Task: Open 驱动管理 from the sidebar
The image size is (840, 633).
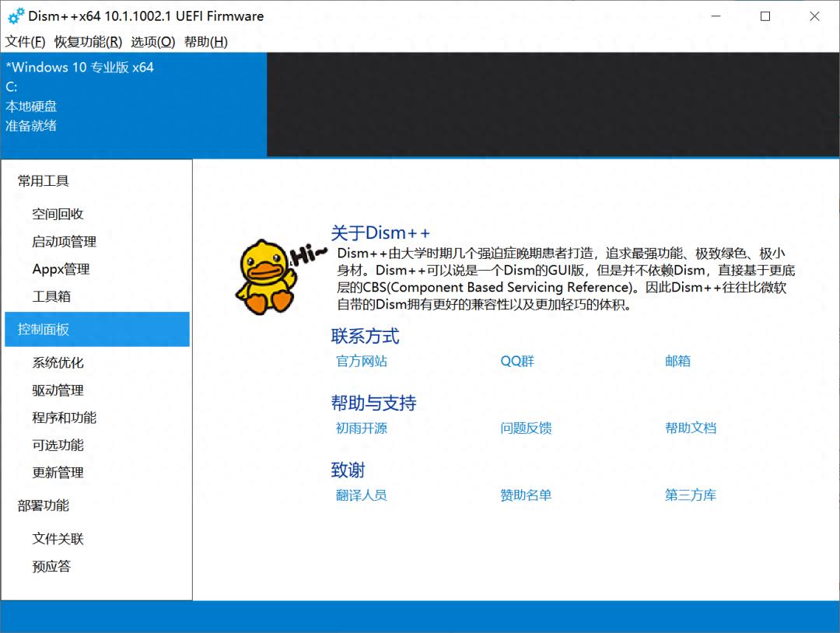Action: tap(58, 390)
